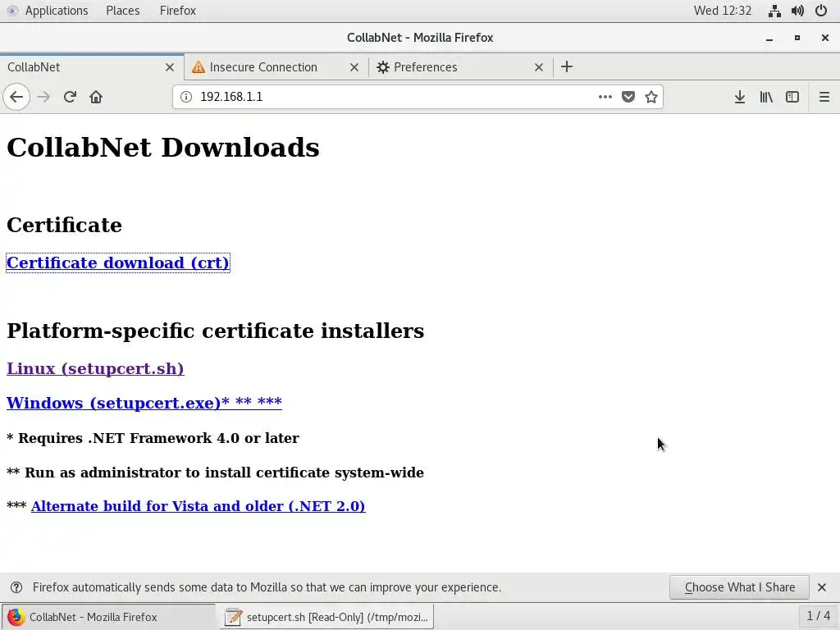Maximize the Firefox window
Screen dimensions: 840x630
point(797,38)
